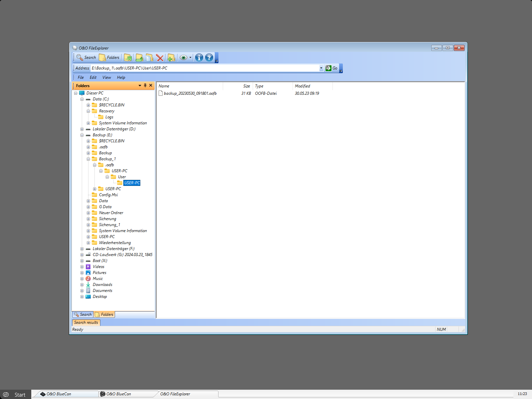Image resolution: width=532 pixels, height=399 pixels.
Task: Click the Pictures library icon
Action: point(88,273)
